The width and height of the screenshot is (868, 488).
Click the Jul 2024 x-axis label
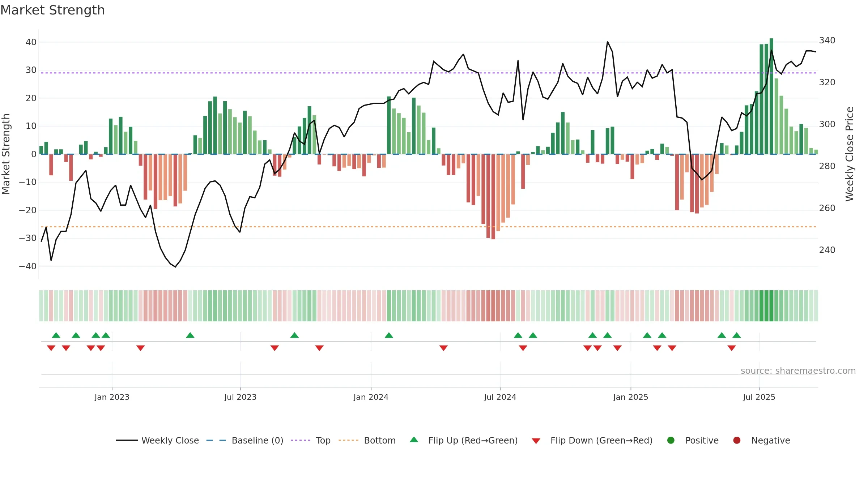click(x=500, y=397)
